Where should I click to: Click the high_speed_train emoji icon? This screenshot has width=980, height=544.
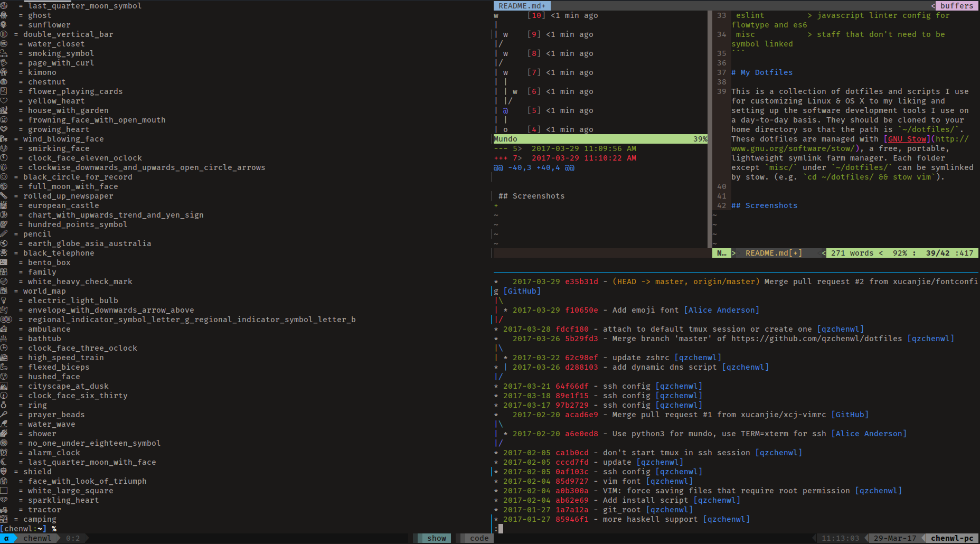point(4,358)
